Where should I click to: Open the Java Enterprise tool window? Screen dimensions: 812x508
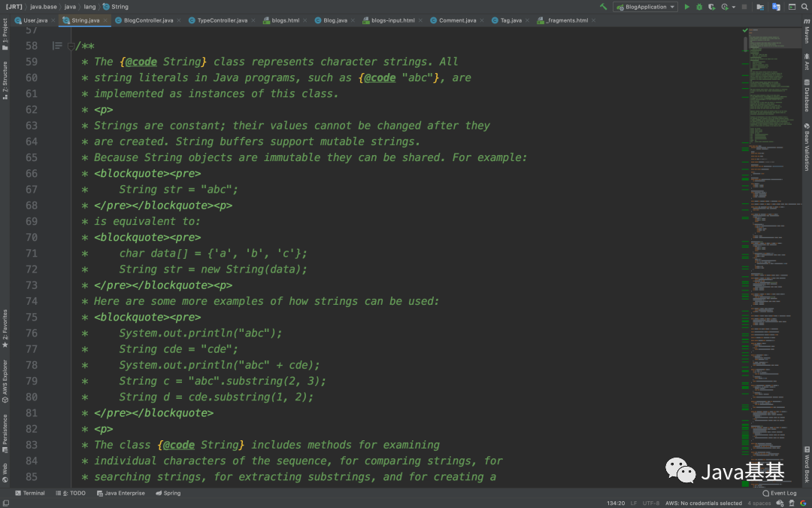point(120,493)
